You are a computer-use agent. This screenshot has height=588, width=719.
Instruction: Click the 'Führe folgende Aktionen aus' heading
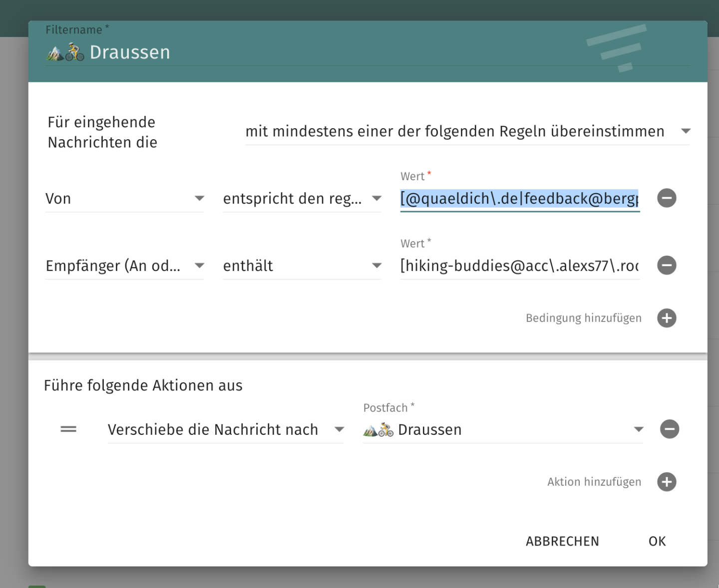143,385
